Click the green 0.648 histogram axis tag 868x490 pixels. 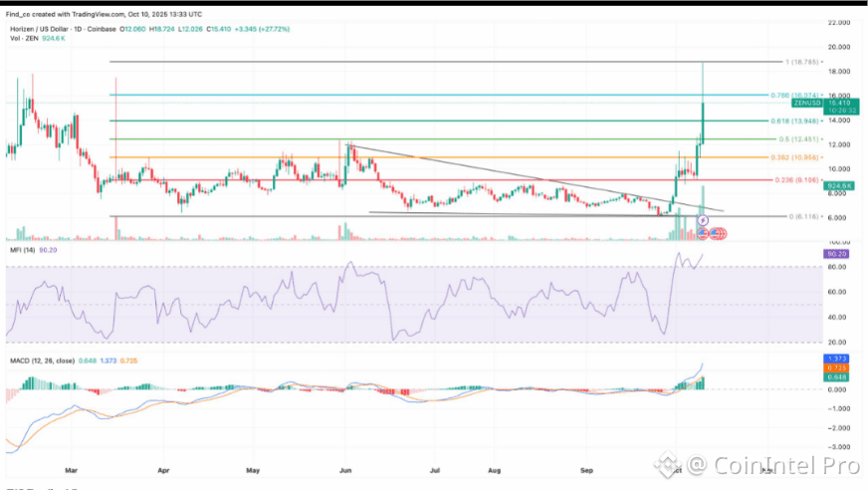point(836,377)
